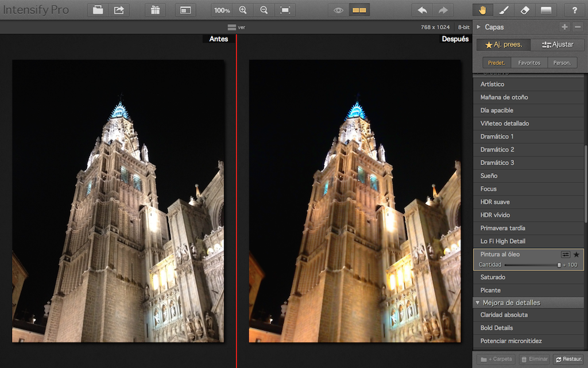The height and width of the screenshot is (368, 588).
Task: Click the export share icon
Action: click(x=119, y=10)
